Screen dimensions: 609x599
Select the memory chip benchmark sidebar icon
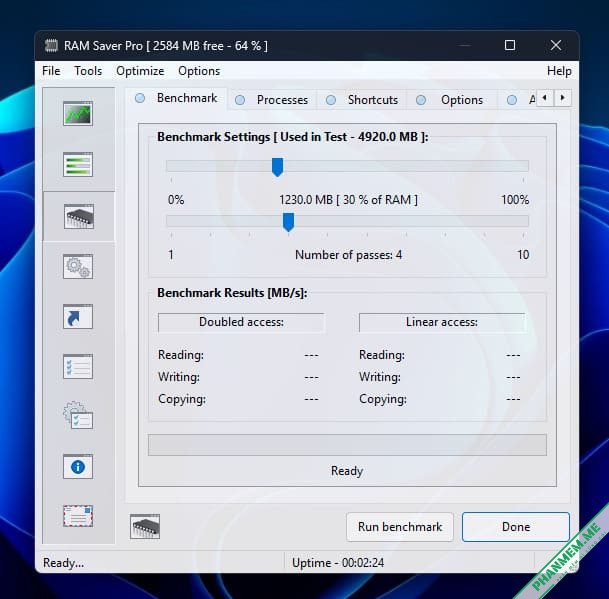point(79,216)
